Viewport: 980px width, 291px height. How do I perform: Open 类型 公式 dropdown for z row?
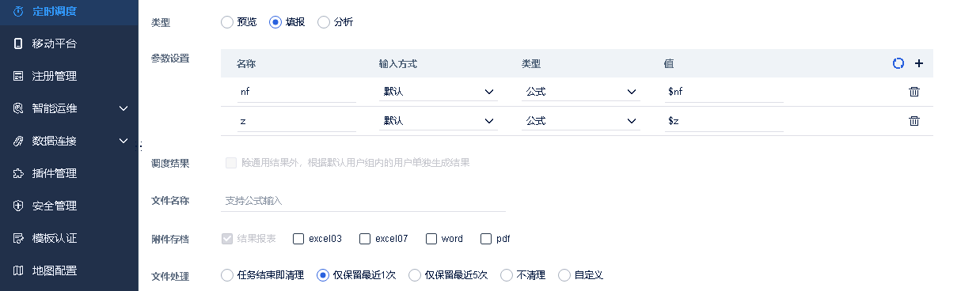(x=581, y=121)
